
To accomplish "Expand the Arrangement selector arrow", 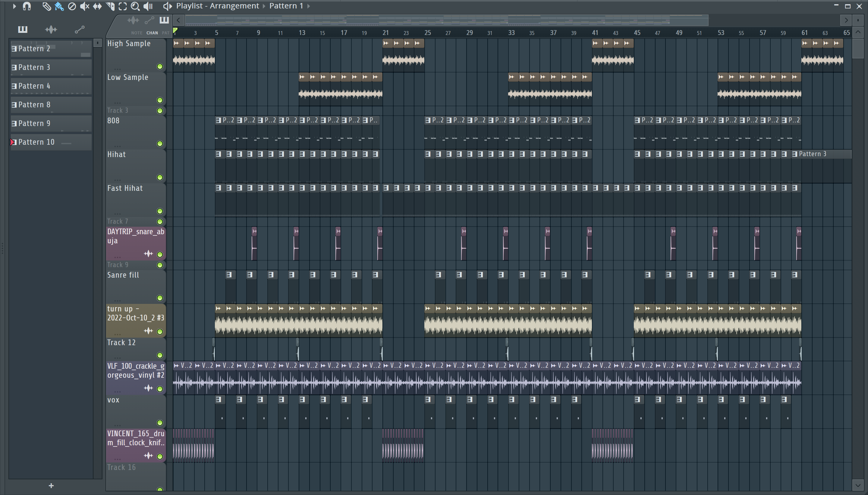I will click(x=264, y=6).
